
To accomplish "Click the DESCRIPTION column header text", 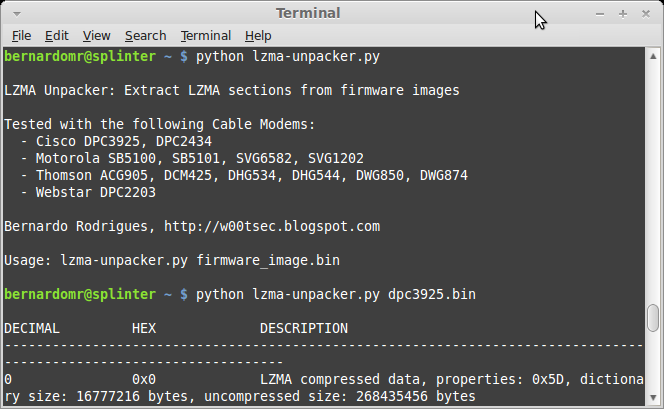I will 304,328.
